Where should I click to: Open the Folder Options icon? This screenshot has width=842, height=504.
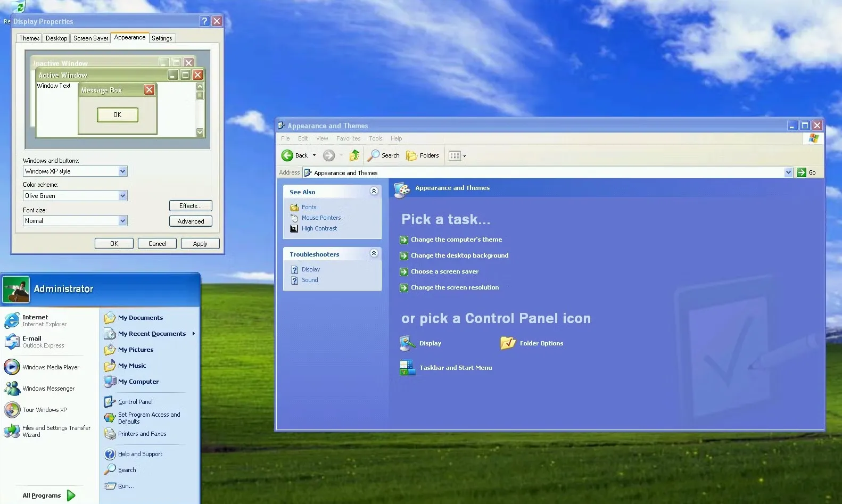click(x=532, y=343)
